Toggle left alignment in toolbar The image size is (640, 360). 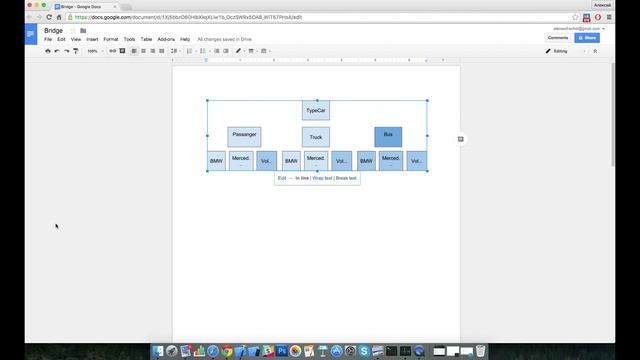(x=134, y=51)
